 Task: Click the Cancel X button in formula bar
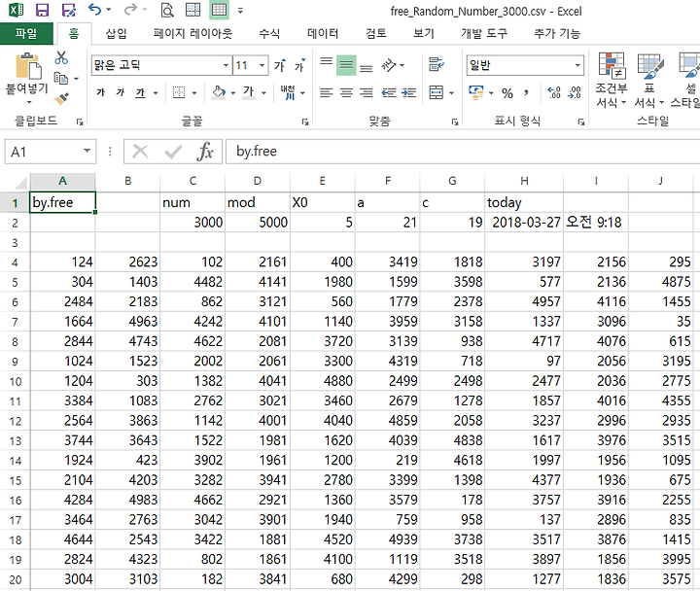pyautogui.click(x=140, y=152)
